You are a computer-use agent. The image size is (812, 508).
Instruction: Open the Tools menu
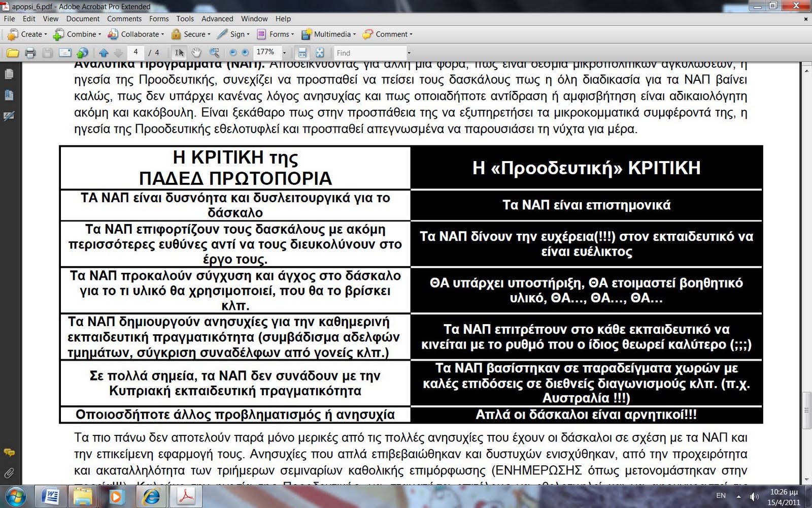(x=185, y=19)
